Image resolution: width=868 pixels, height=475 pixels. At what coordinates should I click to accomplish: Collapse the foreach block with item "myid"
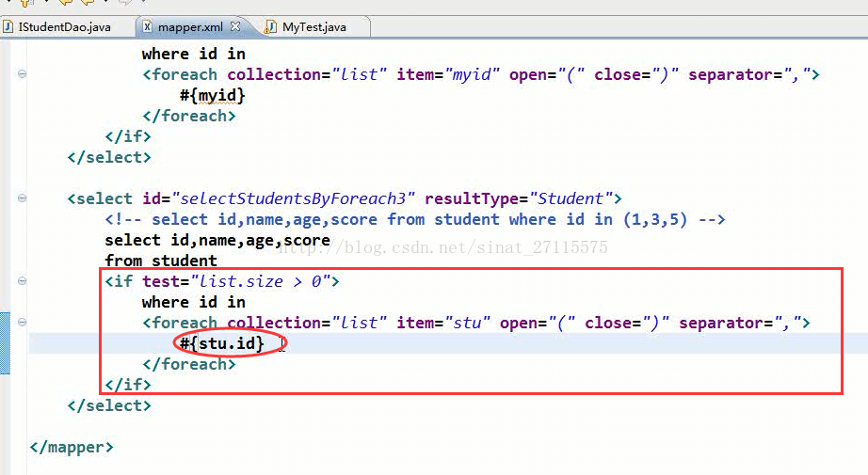(x=23, y=73)
